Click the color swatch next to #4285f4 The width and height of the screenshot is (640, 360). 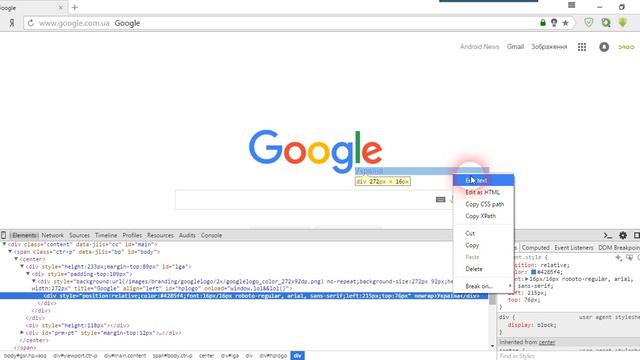[x=533, y=272]
